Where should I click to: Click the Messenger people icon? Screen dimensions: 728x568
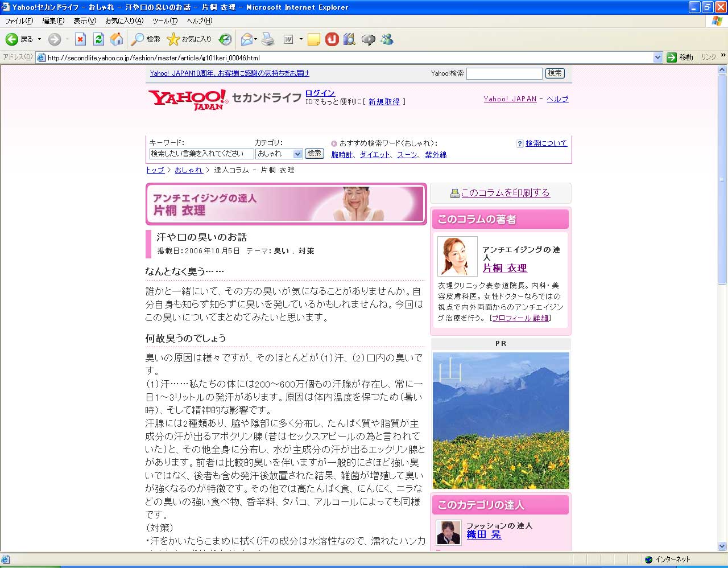click(x=387, y=39)
